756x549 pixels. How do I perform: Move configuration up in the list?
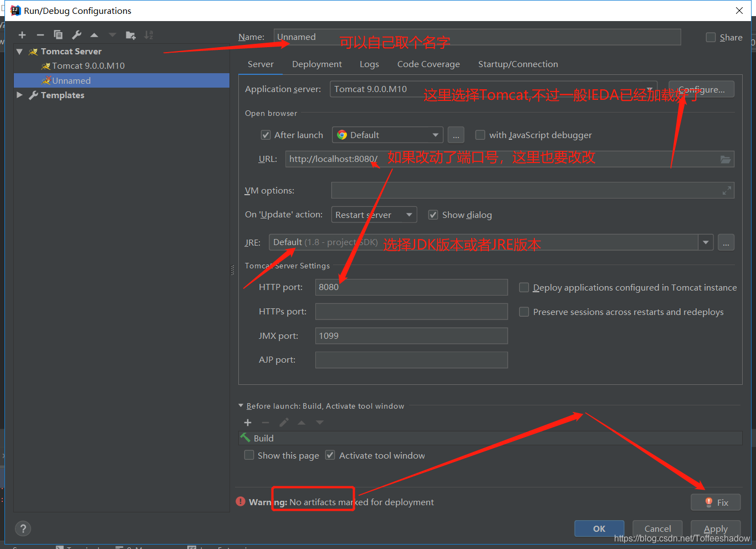click(x=94, y=35)
